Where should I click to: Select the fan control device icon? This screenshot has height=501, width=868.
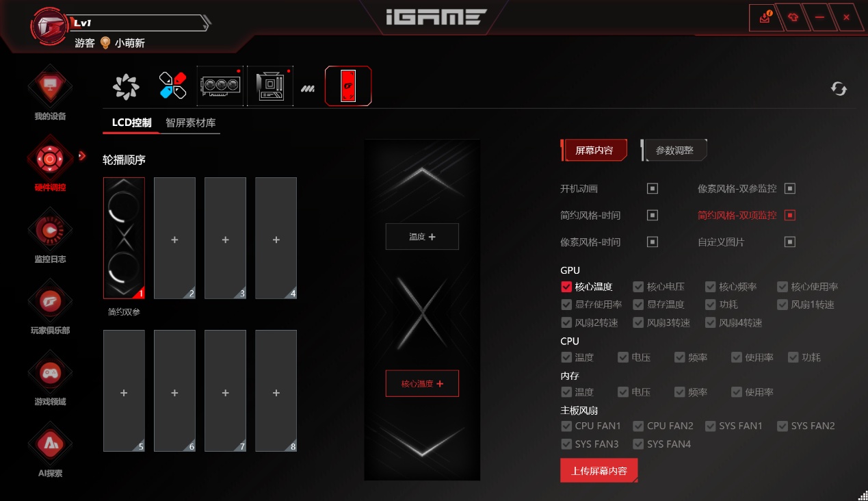point(126,86)
